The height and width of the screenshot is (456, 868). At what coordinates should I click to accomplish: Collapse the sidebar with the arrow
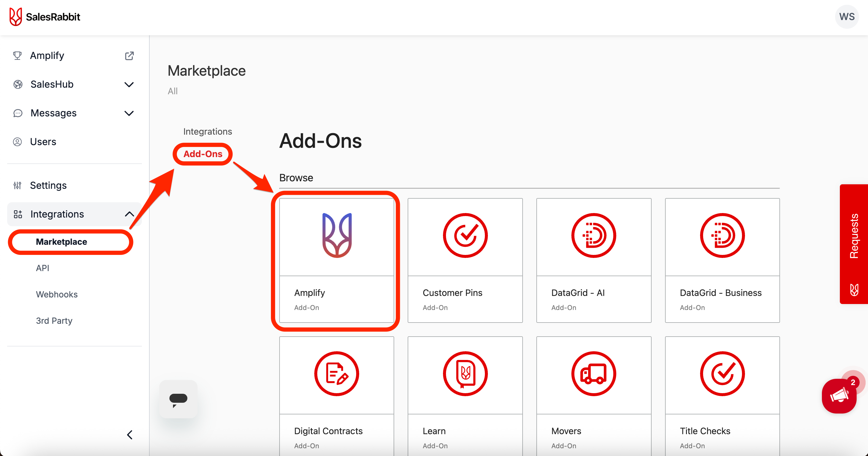pyautogui.click(x=130, y=435)
